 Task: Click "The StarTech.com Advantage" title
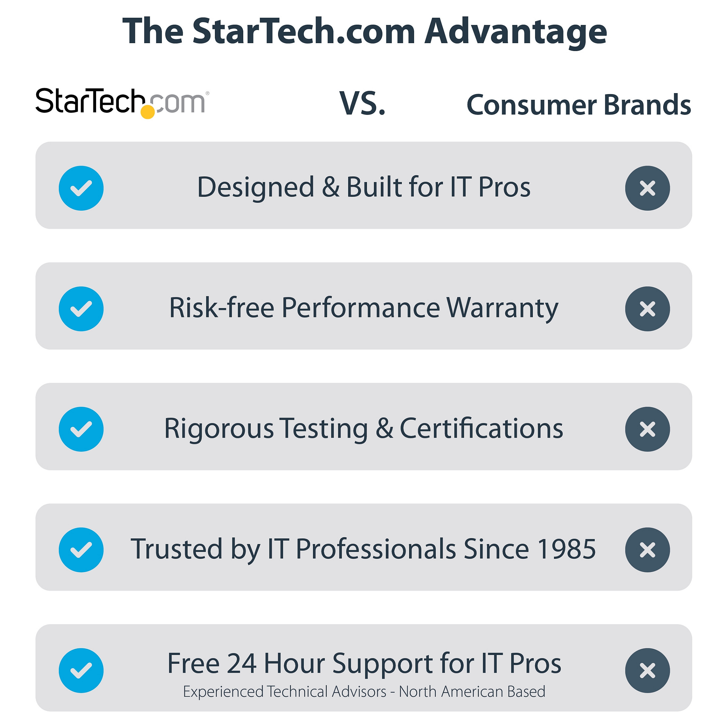pyautogui.click(x=364, y=31)
